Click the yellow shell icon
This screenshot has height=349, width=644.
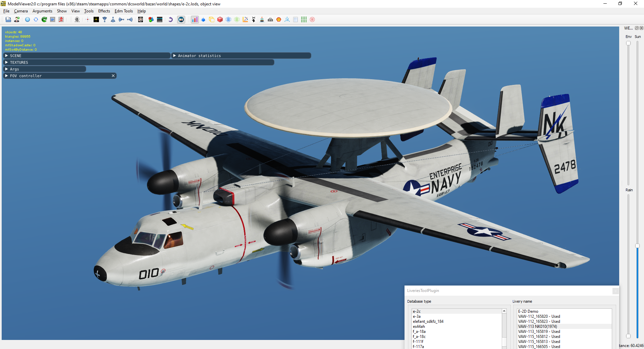[279, 19]
